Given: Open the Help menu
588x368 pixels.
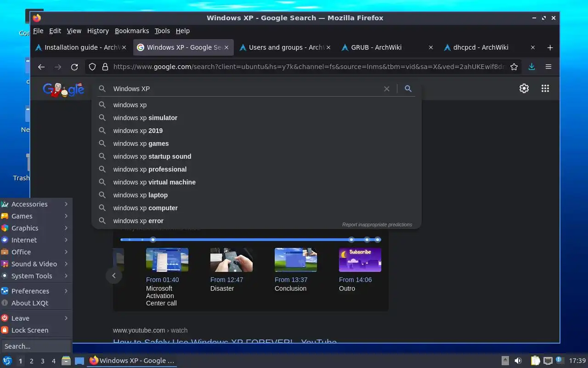Looking at the screenshot, I should coord(183,31).
